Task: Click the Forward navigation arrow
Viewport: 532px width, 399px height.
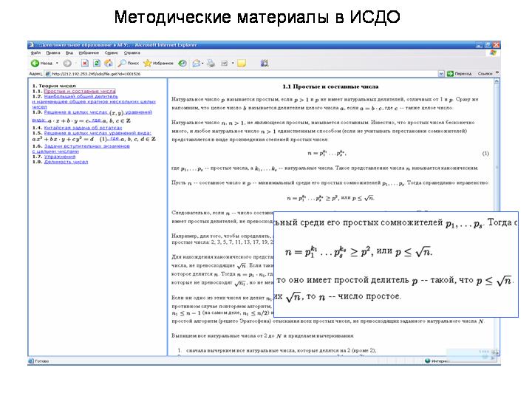Action: 67,63
